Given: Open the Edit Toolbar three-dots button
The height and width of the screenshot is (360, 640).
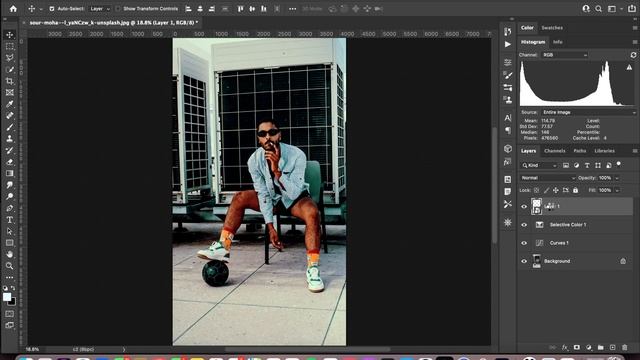Looking at the screenshot, I should 10,278.
